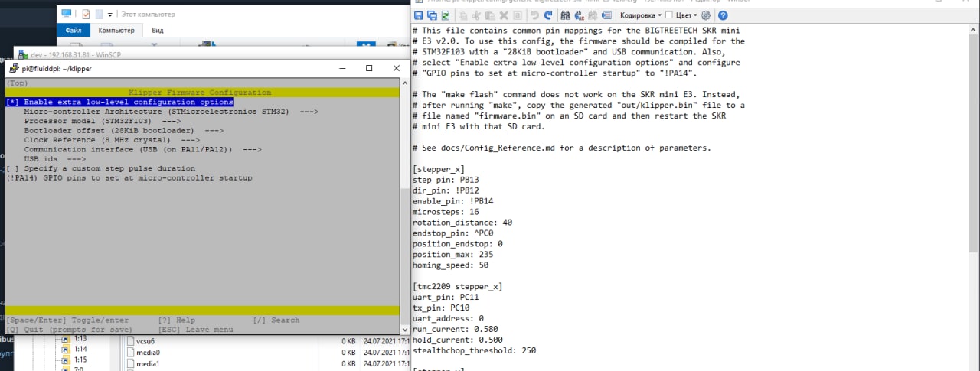Click the Paste icon in editor toolbar
Viewport: 980px width, 371px height.
(490, 15)
